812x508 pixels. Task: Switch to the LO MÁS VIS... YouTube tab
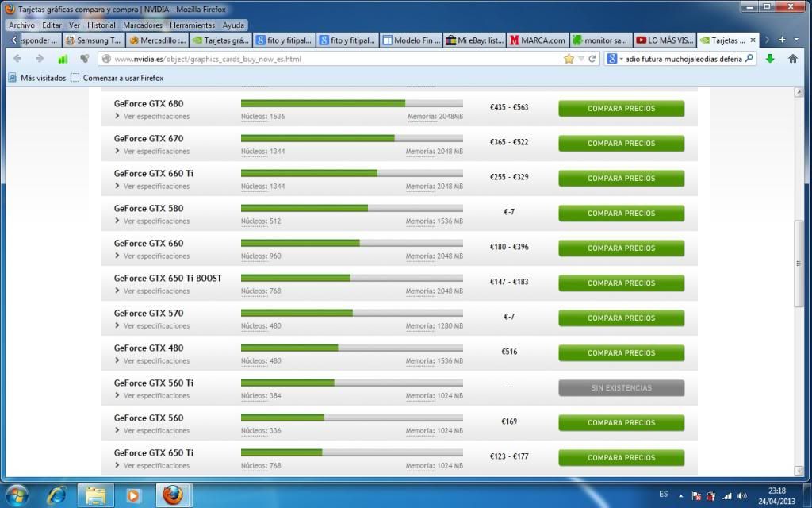coord(665,40)
